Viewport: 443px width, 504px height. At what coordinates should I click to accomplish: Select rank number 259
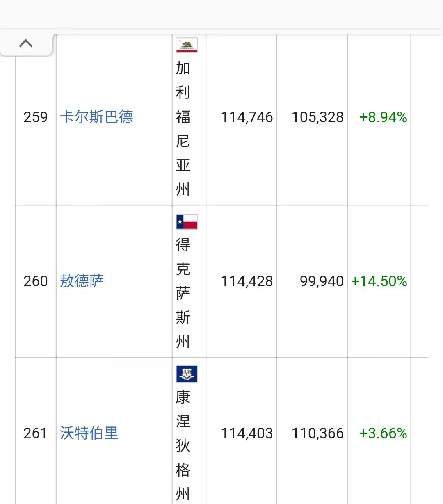36,117
